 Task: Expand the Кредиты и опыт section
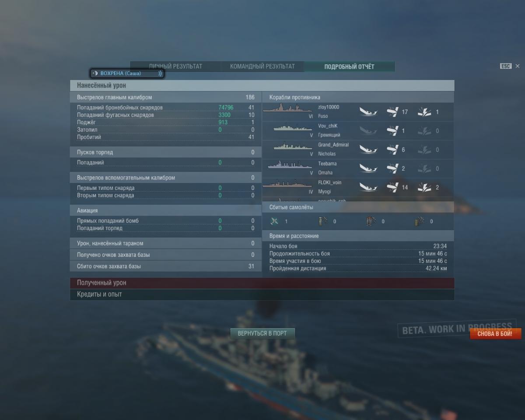[262, 294]
